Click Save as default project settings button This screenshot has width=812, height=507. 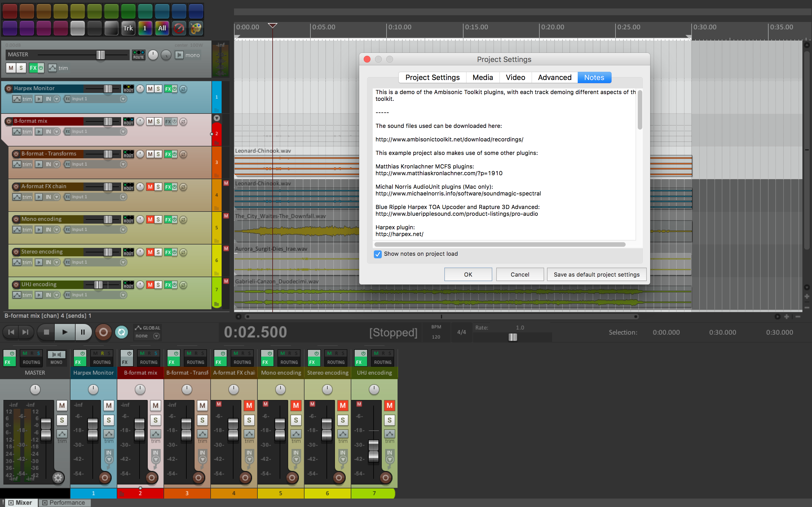click(596, 275)
